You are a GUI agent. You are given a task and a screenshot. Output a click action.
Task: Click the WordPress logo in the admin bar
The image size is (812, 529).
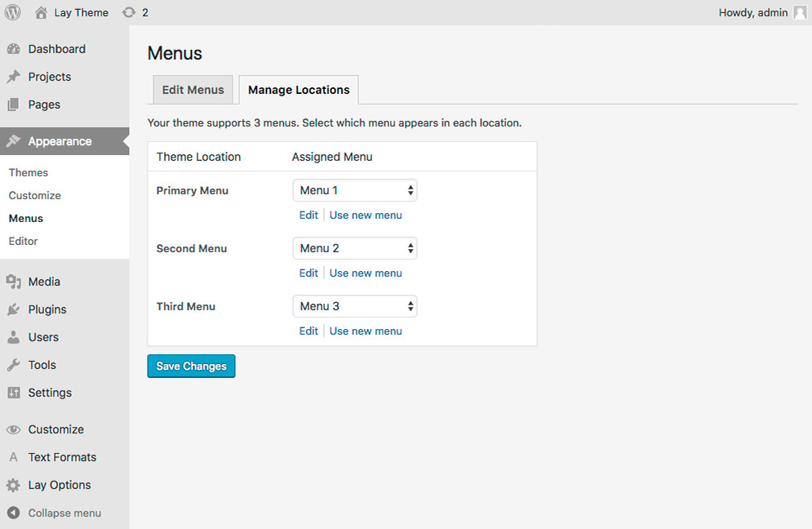(12, 12)
